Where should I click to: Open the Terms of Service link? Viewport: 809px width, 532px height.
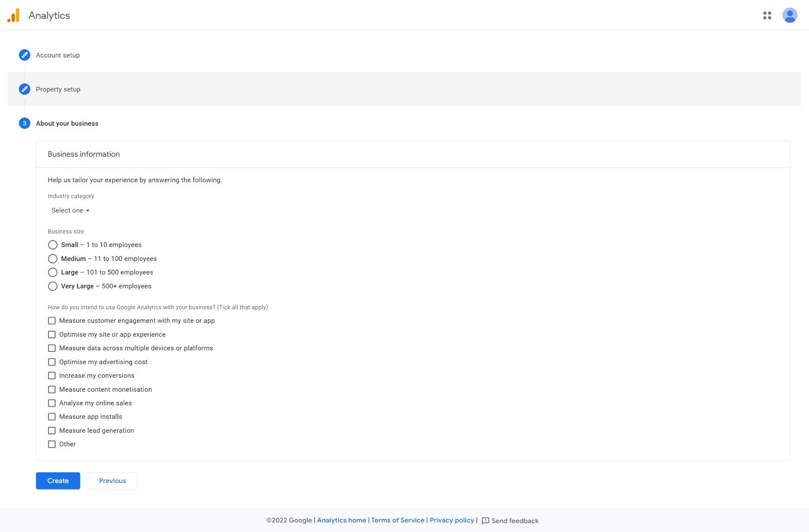(398, 520)
